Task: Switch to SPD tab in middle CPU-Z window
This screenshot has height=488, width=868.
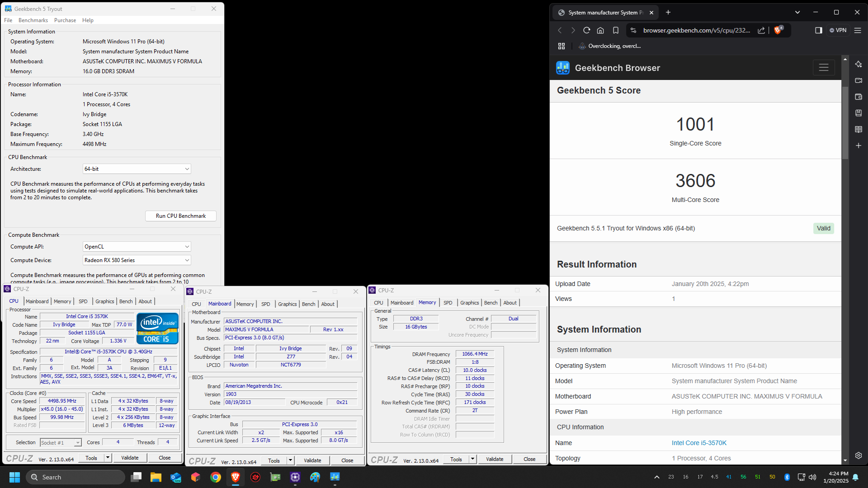Action: pyautogui.click(x=266, y=304)
